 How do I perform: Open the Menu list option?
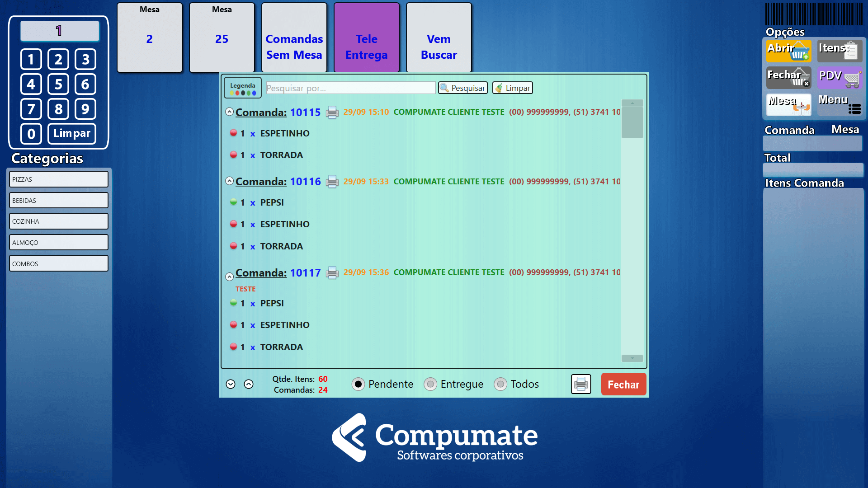[840, 104]
